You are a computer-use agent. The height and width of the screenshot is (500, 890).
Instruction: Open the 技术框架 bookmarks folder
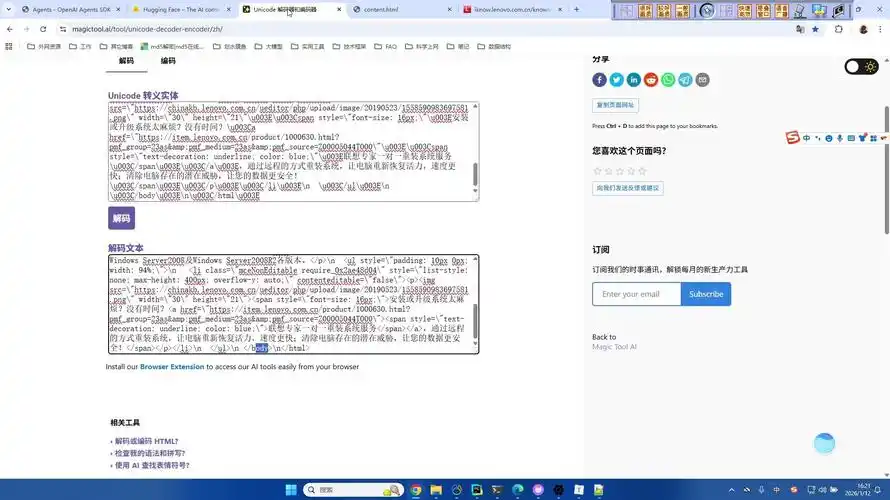[349, 47]
